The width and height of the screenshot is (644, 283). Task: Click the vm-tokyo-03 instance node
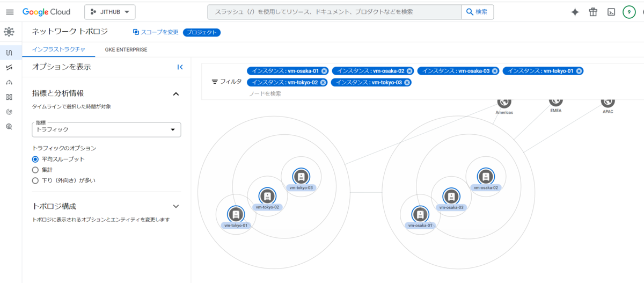click(301, 176)
